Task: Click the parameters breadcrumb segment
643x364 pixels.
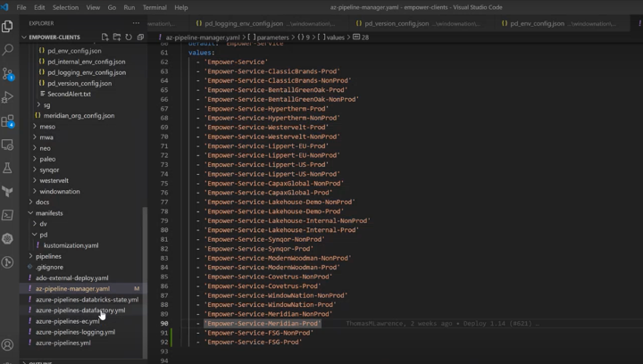Action: 272,37
